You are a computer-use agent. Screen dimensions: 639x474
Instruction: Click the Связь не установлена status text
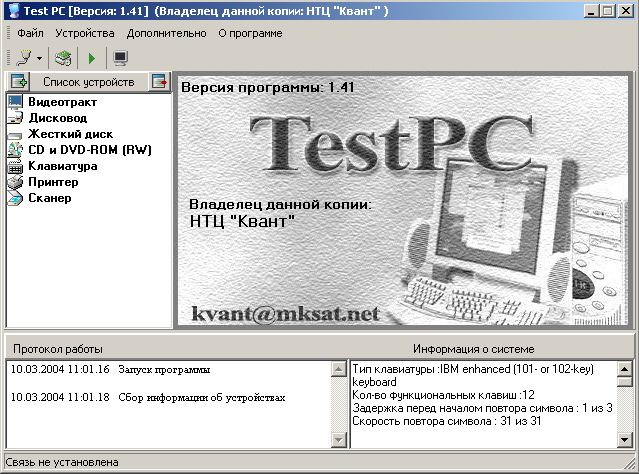coord(62,462)
